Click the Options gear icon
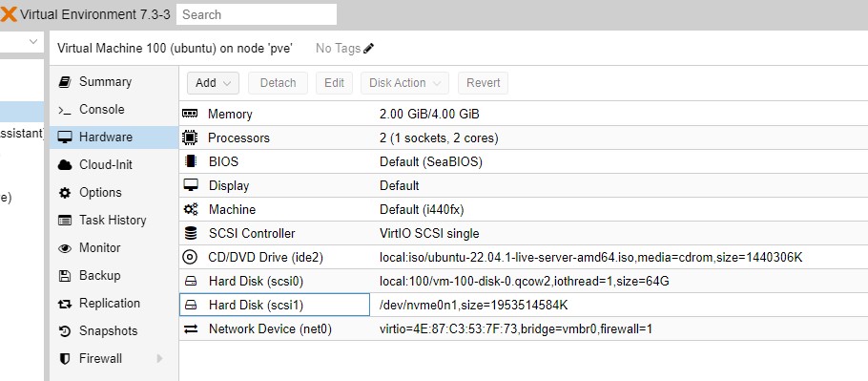Viewport: 868px width, 381px height. coord(65,193)
